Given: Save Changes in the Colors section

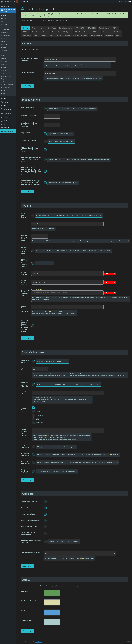Looking at the screenshot, I should coord(28,631).
